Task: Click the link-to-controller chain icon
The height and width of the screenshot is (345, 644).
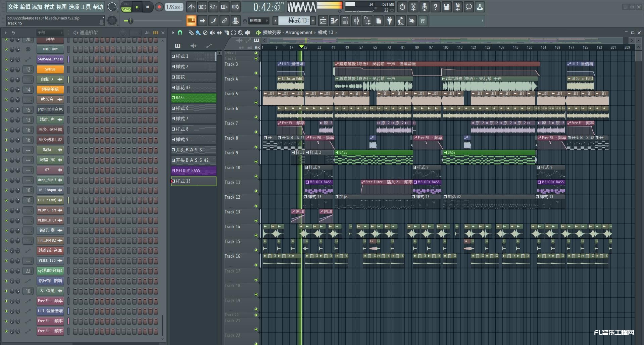Action: tap(225, 21)
